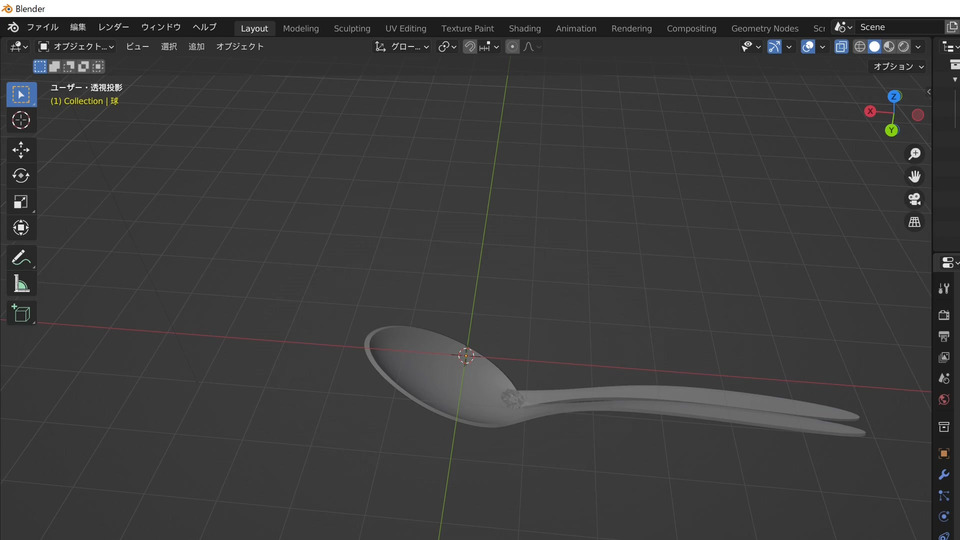This screenshot has width=960, height=540.
Task: Click the Blender logo menu icon
Action: 13,27
